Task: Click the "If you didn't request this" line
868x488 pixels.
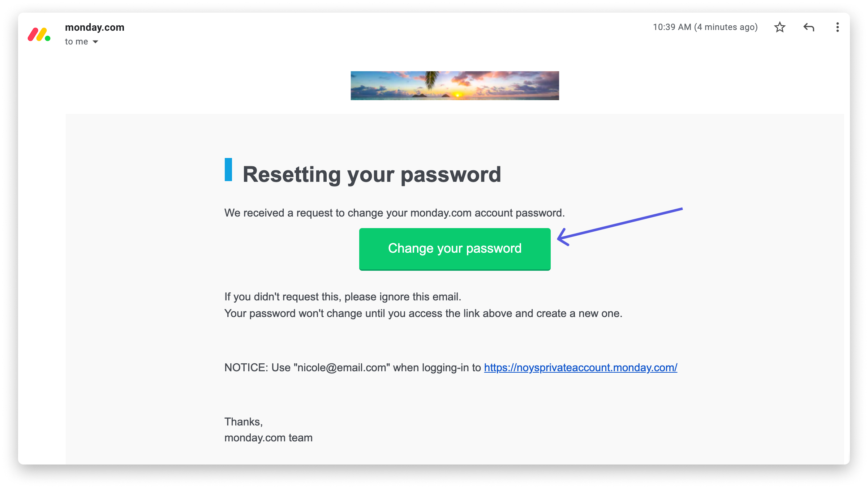Action: coord(343,297)
